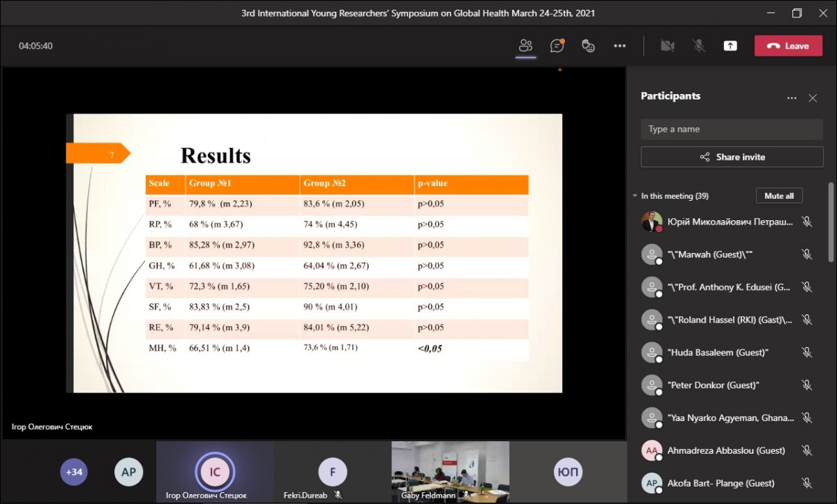Leave the meeting
Image resolution: width=837 pixels, height=504 pixels.
coord(788,46)
